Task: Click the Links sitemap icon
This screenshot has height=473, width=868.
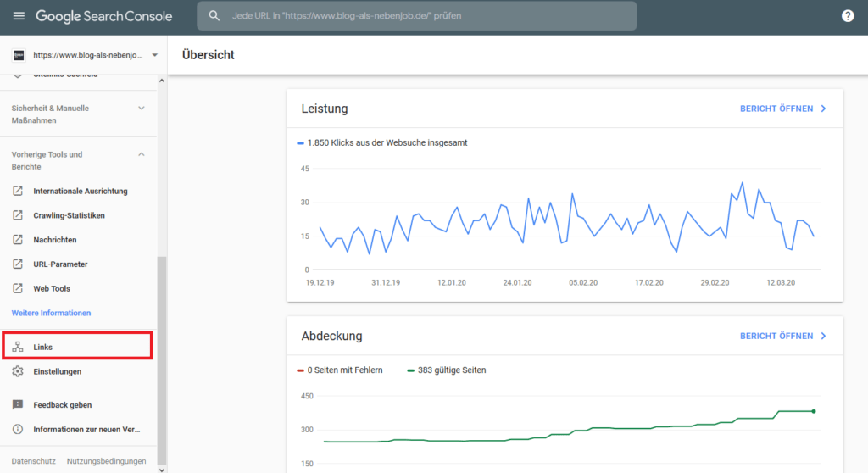Action: tap(18, 347)
